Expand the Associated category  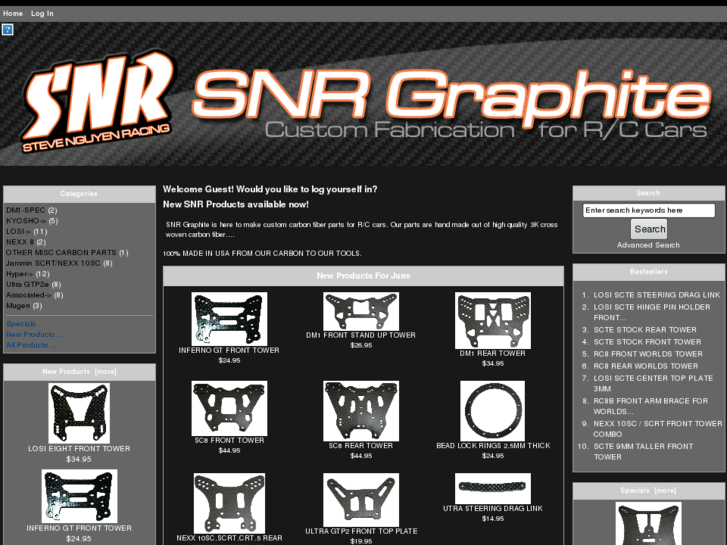pos(29,295)
